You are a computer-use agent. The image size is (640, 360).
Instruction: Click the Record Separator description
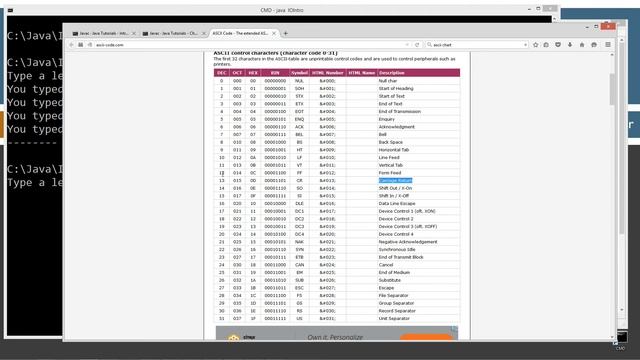[397, 311]
